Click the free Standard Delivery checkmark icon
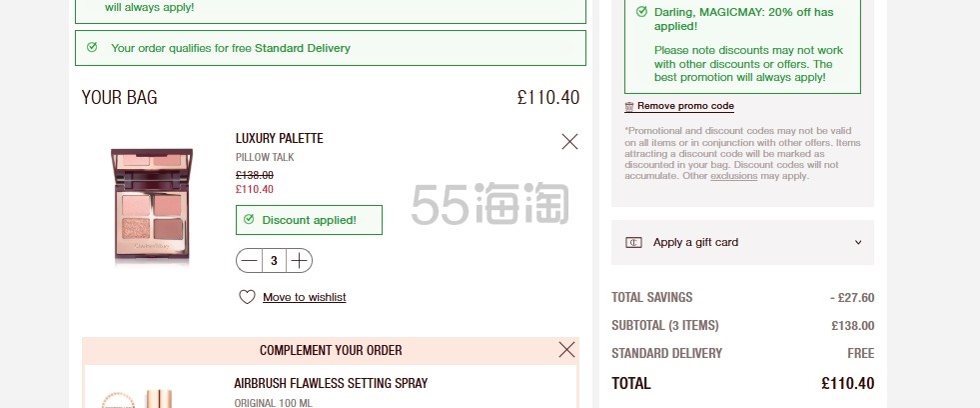This screenshot has height=408, width=980. click(x=92, y=47)
